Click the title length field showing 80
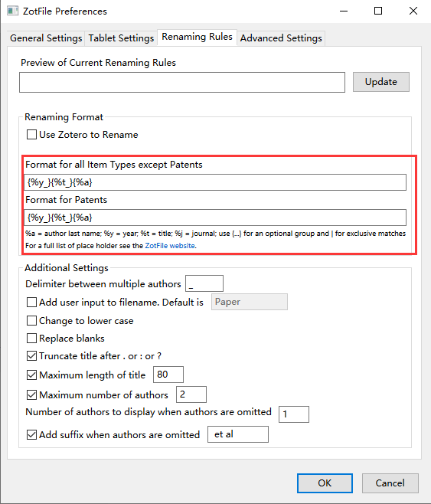 [168, 375]
